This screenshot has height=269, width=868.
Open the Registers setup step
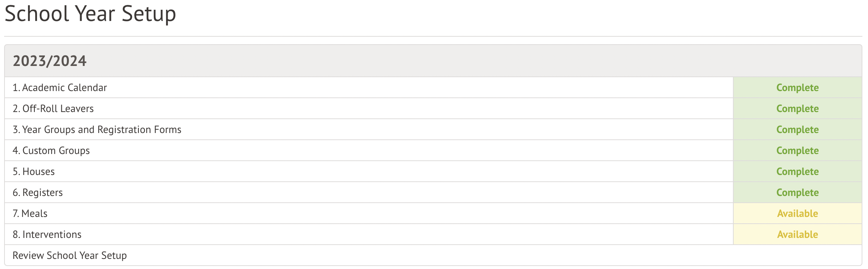(38, 193)
